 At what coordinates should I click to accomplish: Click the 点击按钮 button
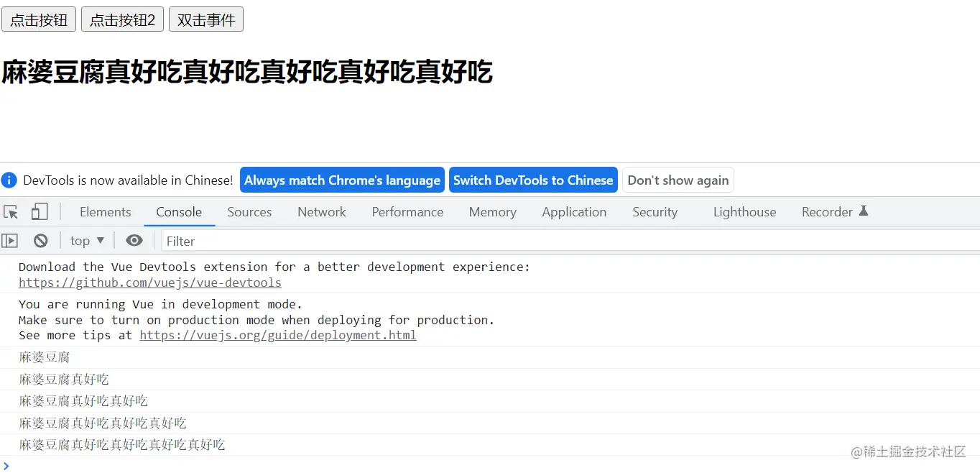pyautogui.click(x=39, y=19)
